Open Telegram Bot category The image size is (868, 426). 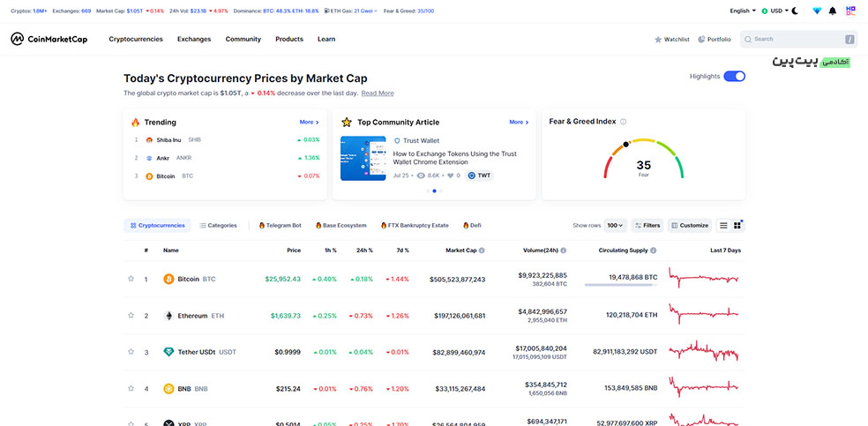(x=281, y=225)
